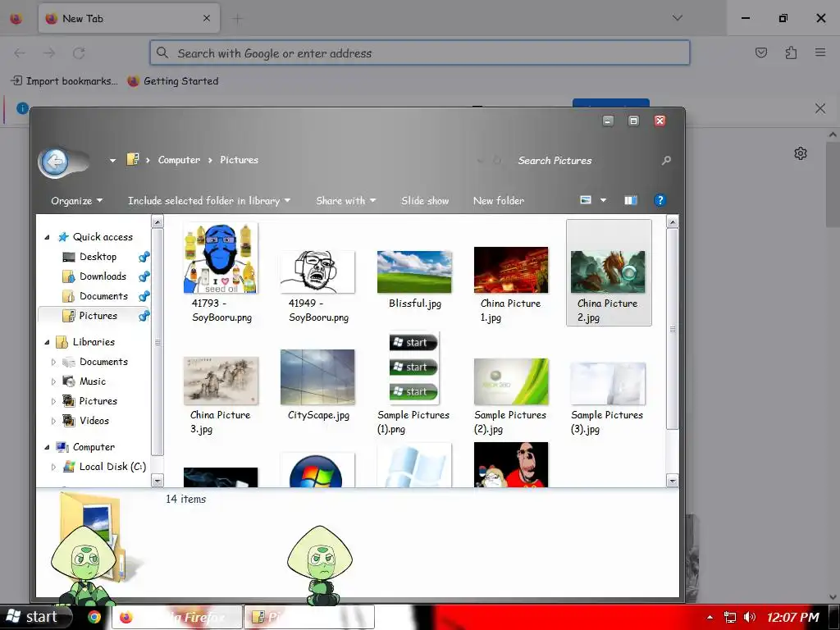Select the Sample Pictures (2).jpg thumbnail
This screenshot has height=630, width=840.
(511, 382)
